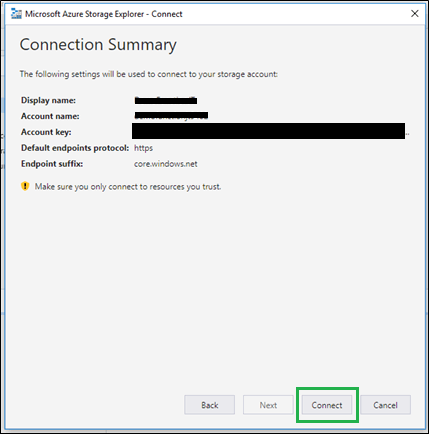Click the Default endpoints protocol label

pos(75,148)
